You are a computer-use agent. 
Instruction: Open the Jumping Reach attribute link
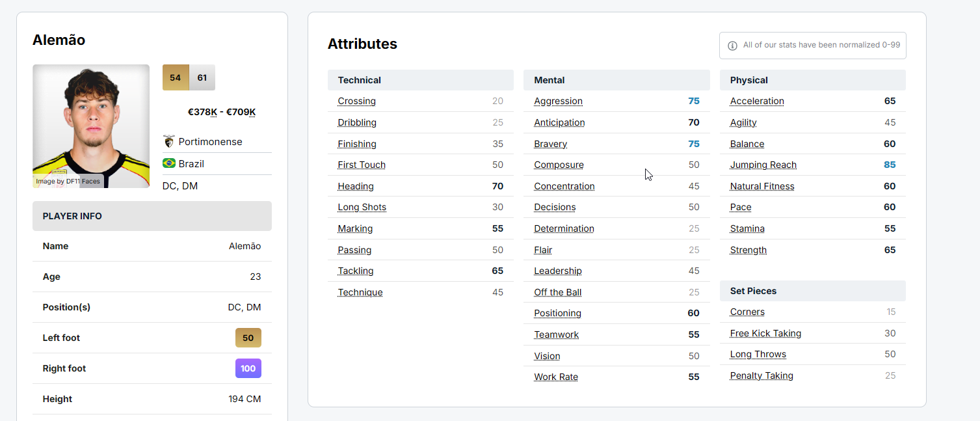763,165
